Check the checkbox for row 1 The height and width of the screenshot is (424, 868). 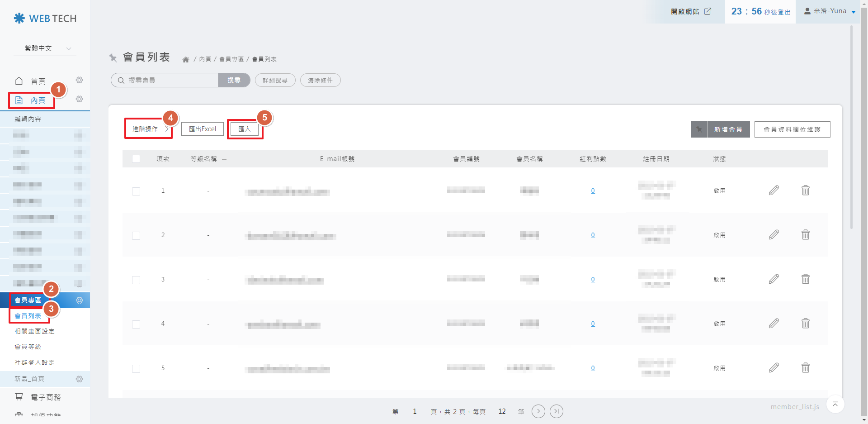(x=136, y=191)
